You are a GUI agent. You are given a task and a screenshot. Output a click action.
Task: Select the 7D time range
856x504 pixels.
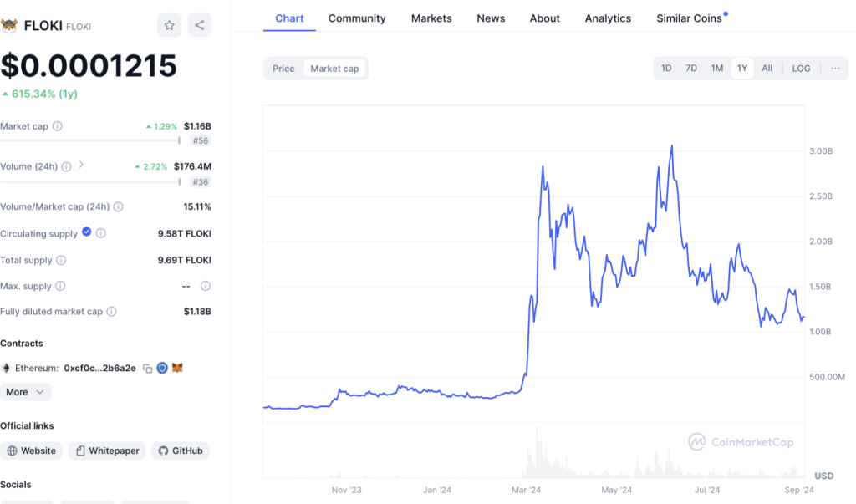point(691,69)
